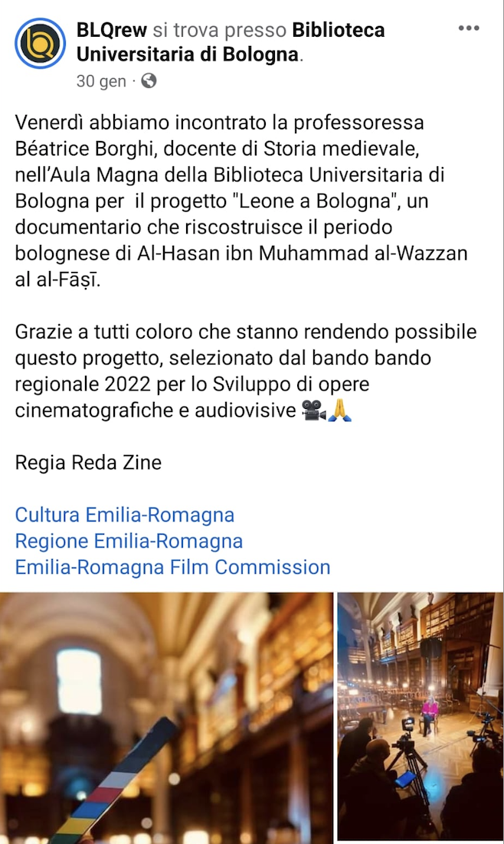This screenshot has height=844, width=504.
Task: Open the Emilia-Romagna Film Commission link
Action: pyautogui.click(x=172, y=568)
